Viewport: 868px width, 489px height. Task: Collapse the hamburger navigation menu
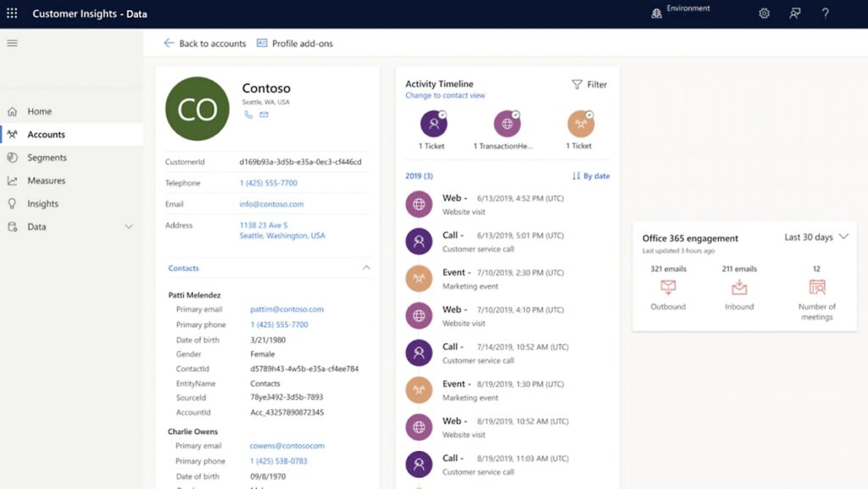coord(12,43)
